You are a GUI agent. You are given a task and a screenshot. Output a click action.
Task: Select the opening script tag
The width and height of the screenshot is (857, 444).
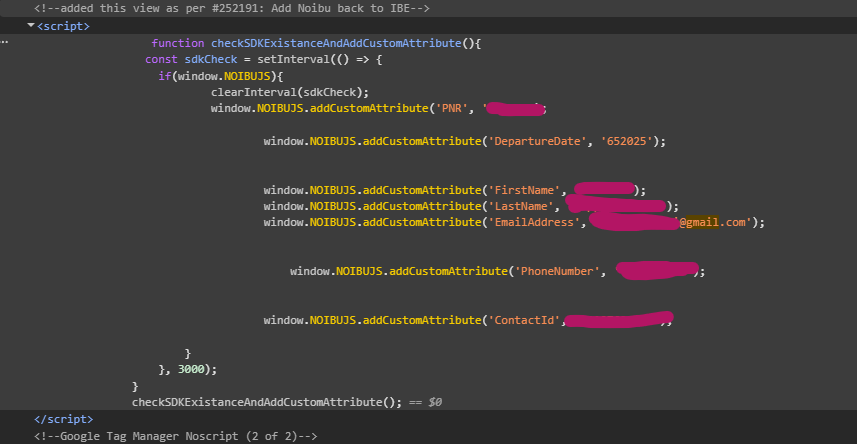63,26
